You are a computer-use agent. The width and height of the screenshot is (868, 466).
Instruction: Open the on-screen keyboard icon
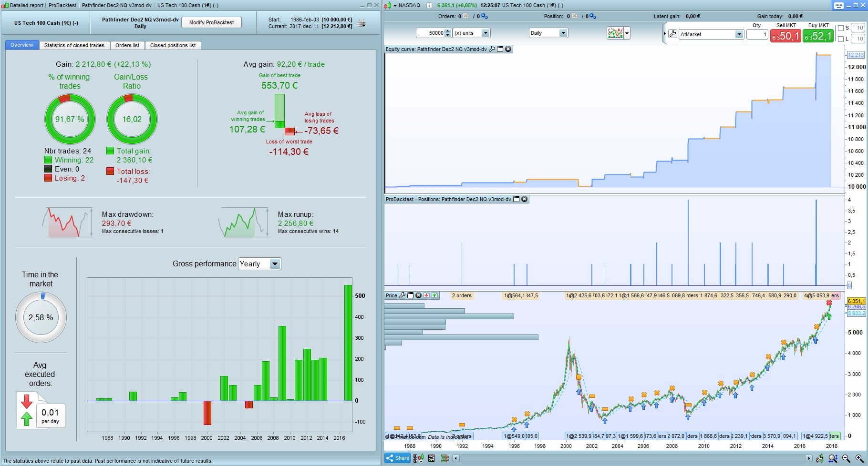(x=839, y=5)
